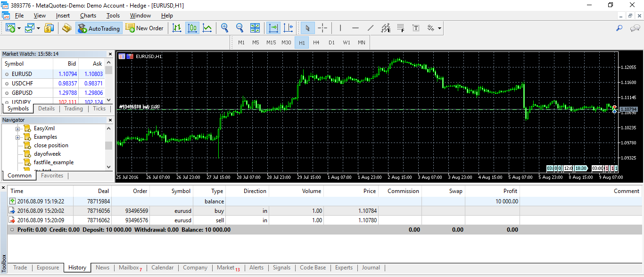Select the fastfile_example script in Navigator
This screenshot has height=277, width=644.
tap(53, 162)
